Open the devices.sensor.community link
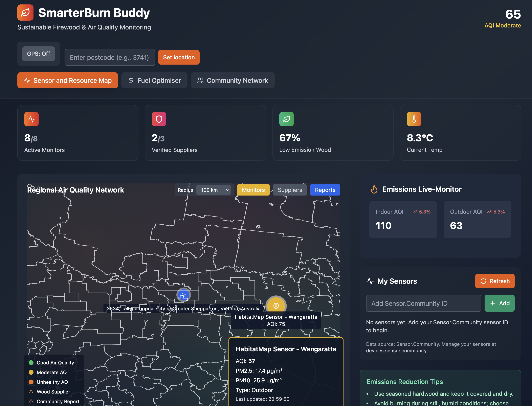 (x=396, y=351)
